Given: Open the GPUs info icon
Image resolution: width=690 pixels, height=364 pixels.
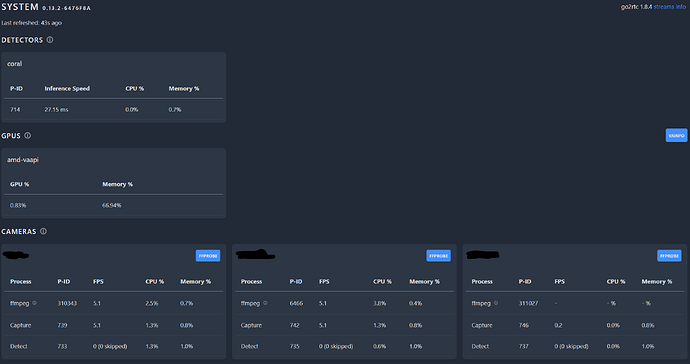Looking at the screenshot, I should [x=27, y=136].
